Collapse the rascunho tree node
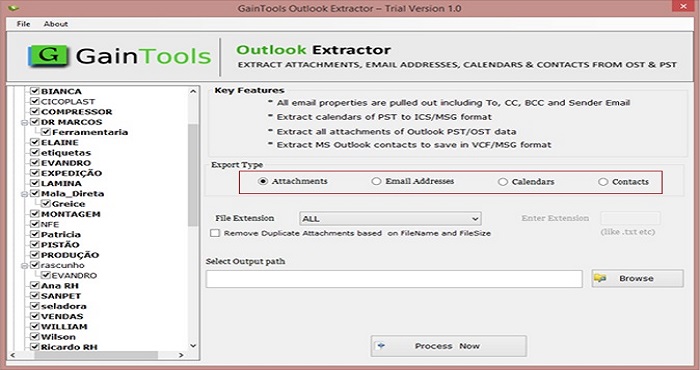The width and height of the screenshot is (700, 370). point(24,266)
